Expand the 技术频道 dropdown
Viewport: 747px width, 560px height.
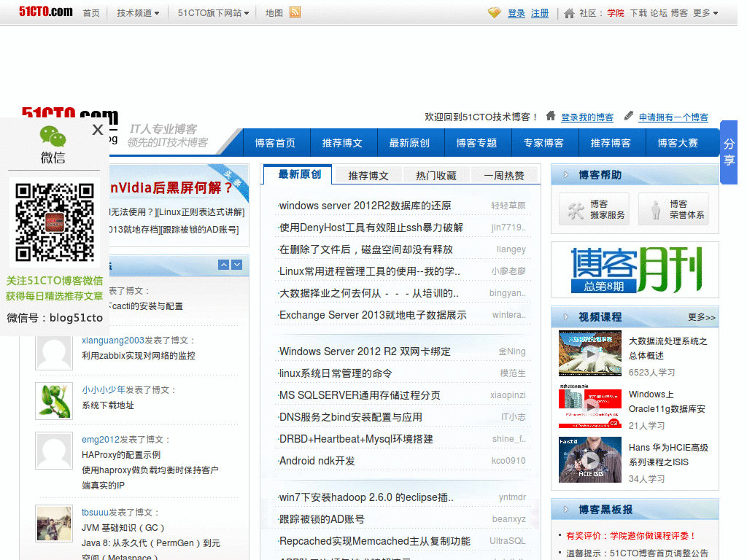(138, 13)
